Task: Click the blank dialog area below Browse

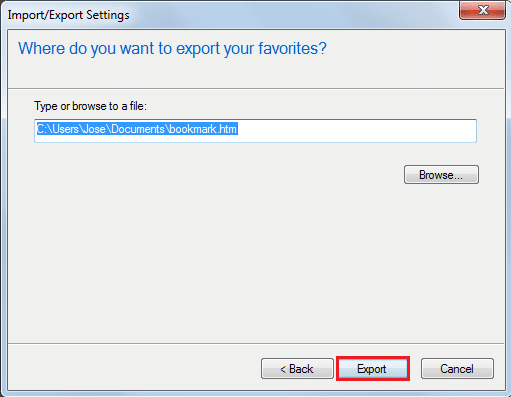Action: [x=255, y=263]
